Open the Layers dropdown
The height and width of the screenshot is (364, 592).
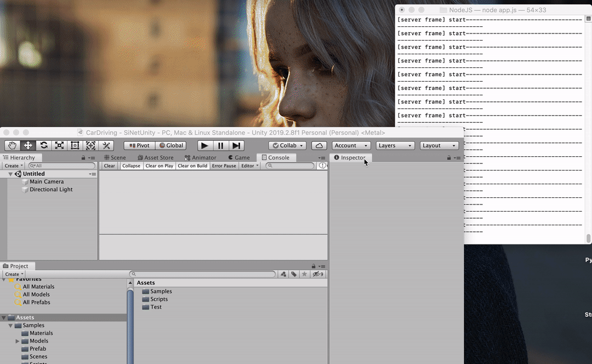pos(395,145)
